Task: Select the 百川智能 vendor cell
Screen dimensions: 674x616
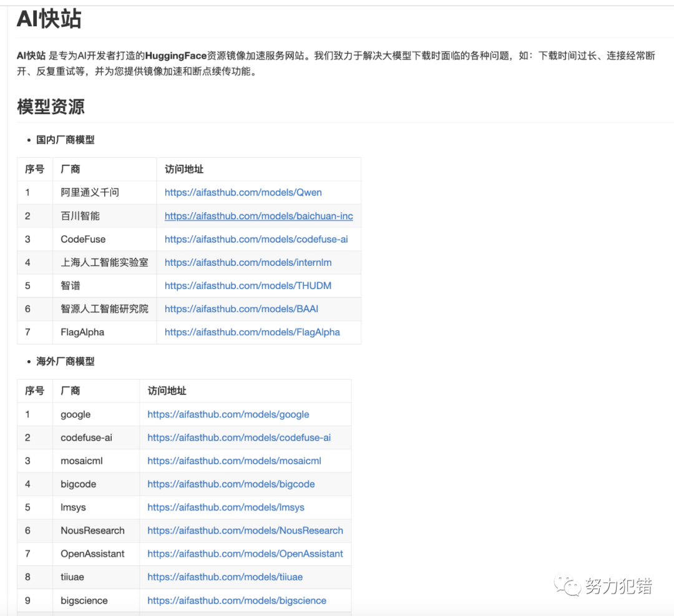Action: (x=104, y=216)
